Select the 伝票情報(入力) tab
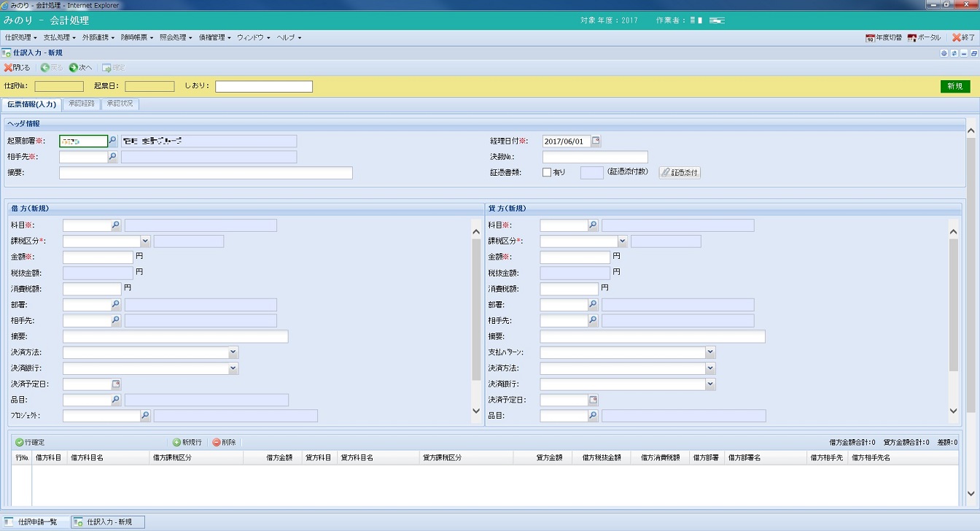The image size is (980, 531). (31, 104)
